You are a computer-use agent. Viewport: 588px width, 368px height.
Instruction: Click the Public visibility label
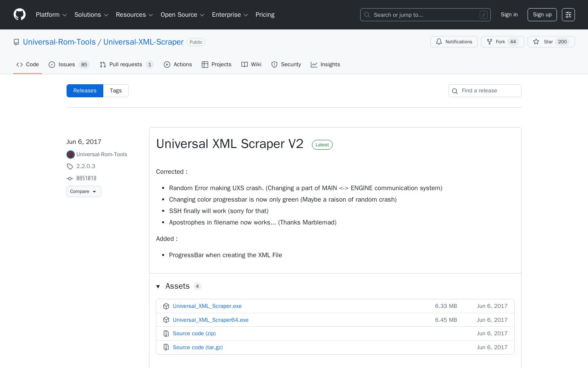[196, 42]
